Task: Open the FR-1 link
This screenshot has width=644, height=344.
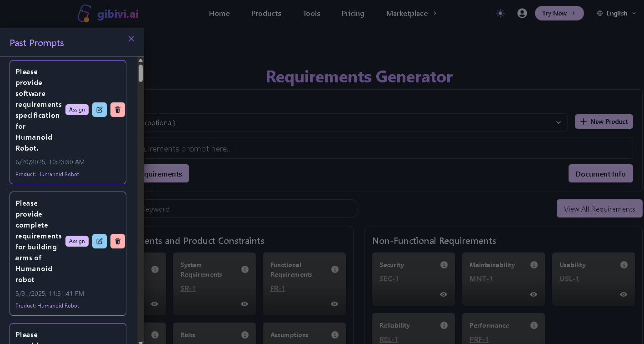Action: 278,288
